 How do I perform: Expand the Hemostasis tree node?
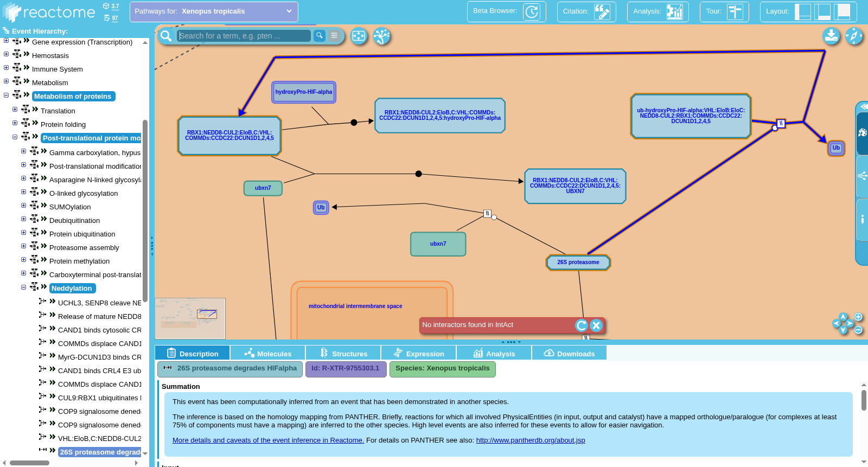point(6,54)
